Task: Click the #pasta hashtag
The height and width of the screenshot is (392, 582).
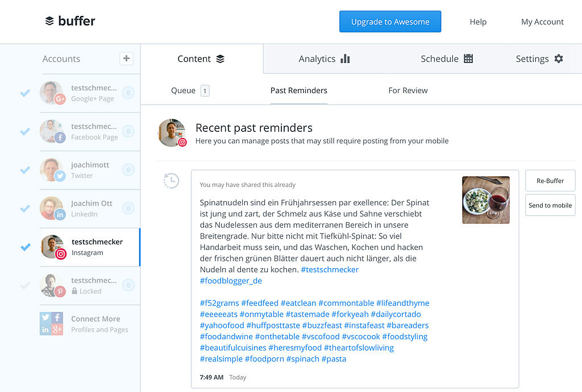Action: tap(334, 358)
